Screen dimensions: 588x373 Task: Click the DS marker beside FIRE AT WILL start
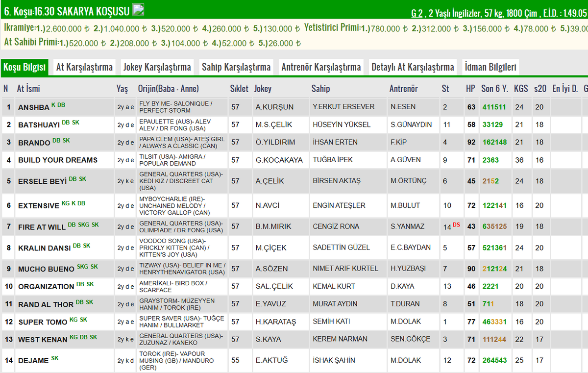pos(456,224)
